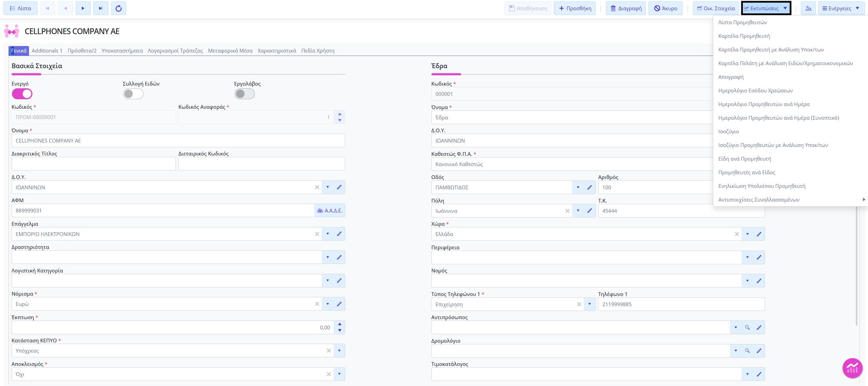The height and width of the screenshot is (386, 868).
Task: Click the ΑΦΜ field 889999031
Action: click(163, 210)
